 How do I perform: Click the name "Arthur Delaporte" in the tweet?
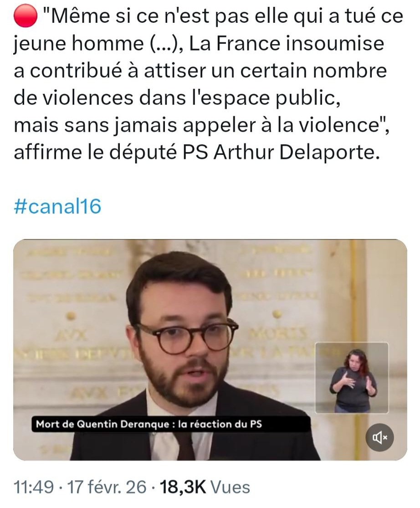(296, 152)
